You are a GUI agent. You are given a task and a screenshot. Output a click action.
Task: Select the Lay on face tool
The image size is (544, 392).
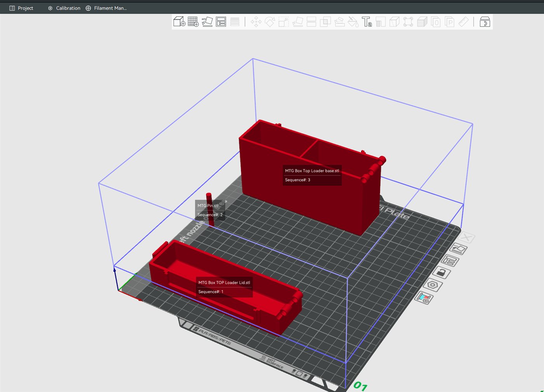tap(298, 22)
